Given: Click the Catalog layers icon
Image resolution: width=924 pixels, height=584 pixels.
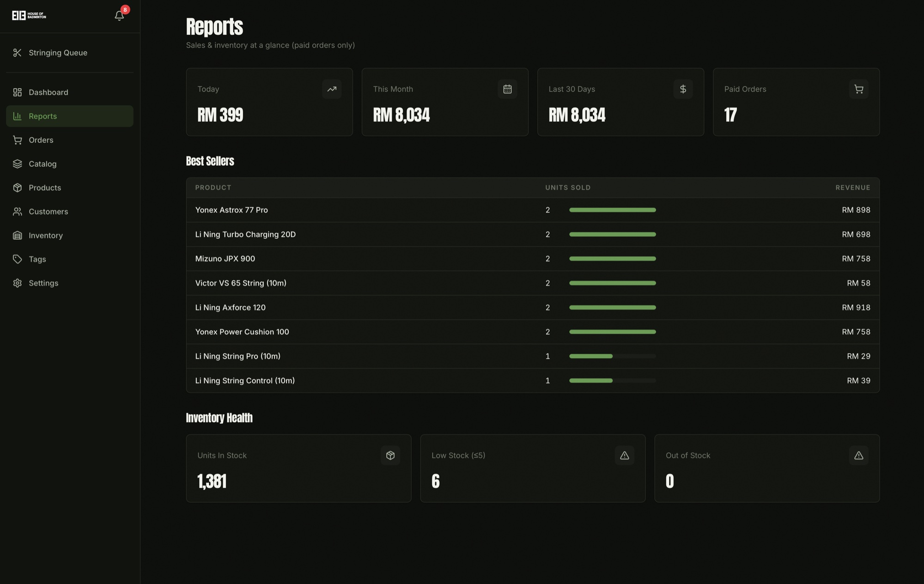Looking at the screenshot, I should pos(18,164).
